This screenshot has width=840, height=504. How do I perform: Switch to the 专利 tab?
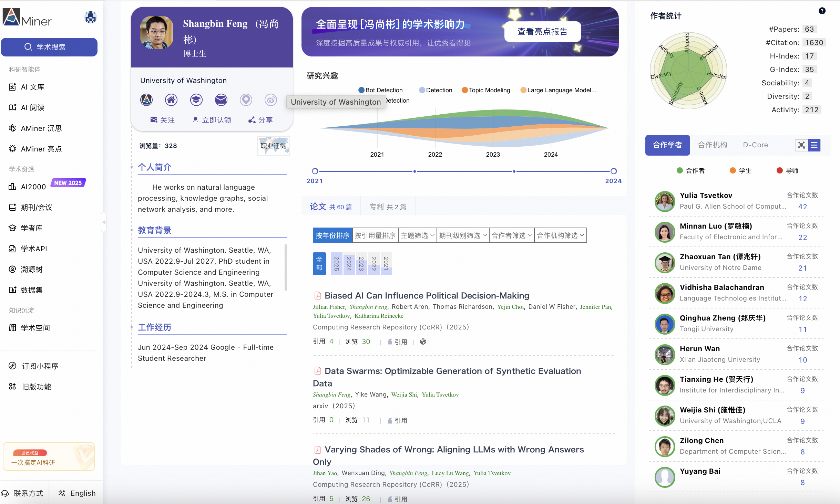point(388,206)
